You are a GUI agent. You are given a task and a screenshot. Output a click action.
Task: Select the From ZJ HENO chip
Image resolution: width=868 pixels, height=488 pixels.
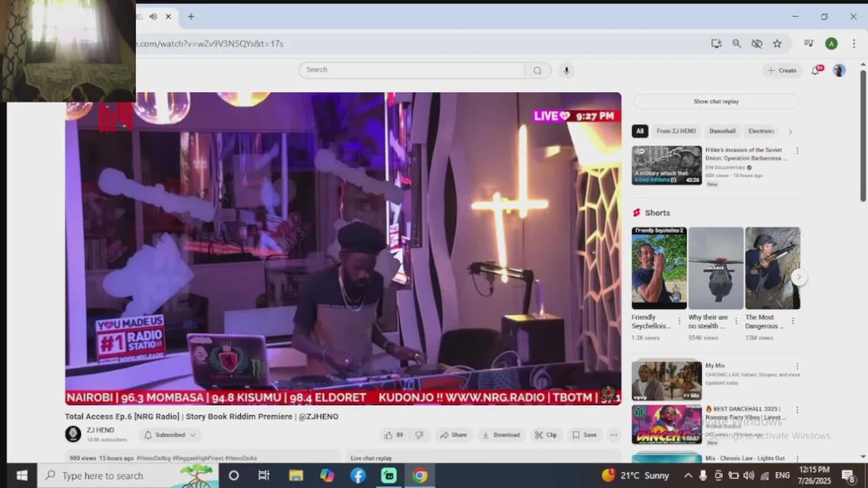point(676,131)
